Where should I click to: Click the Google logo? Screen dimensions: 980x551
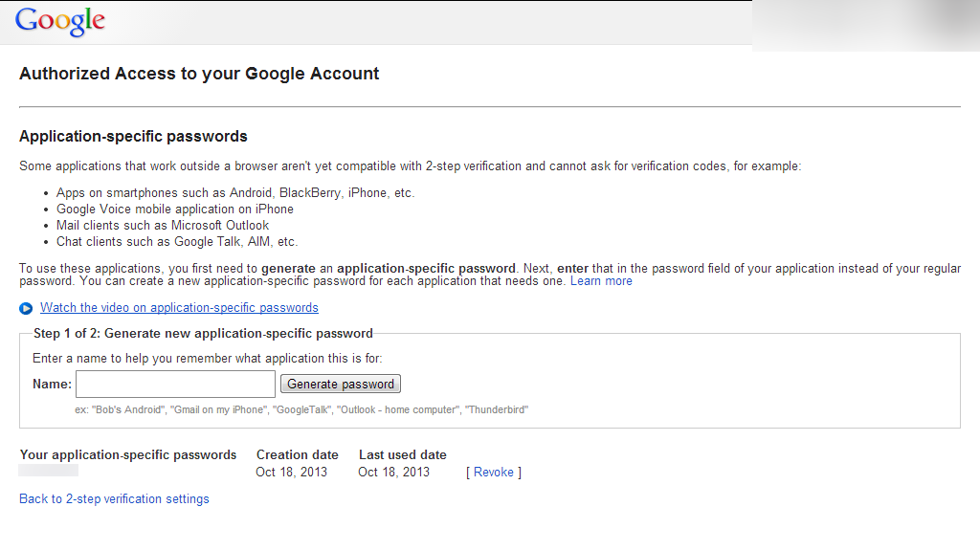(59, 21)
